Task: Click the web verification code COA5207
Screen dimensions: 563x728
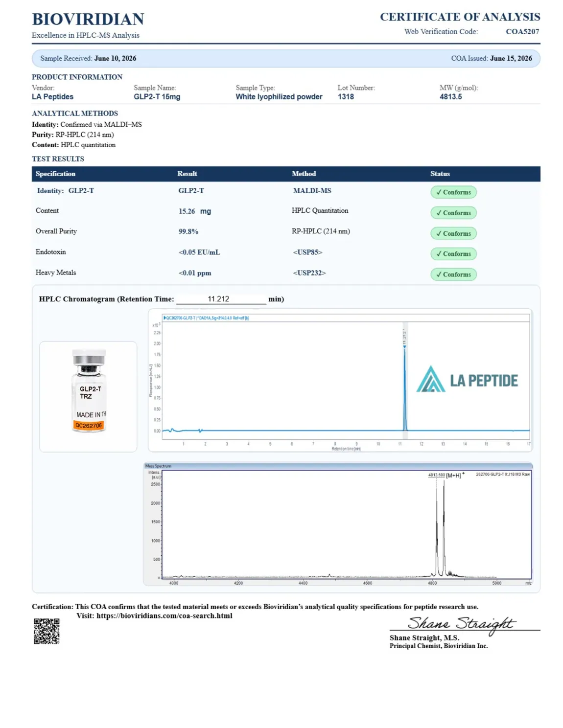Action: click(522, 31)
